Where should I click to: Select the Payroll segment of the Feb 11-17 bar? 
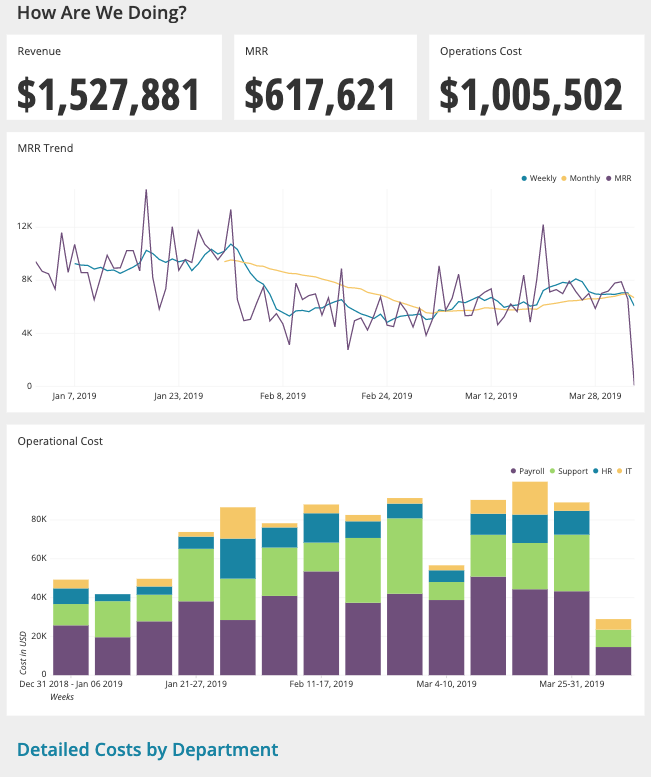(x=321, y=623)
